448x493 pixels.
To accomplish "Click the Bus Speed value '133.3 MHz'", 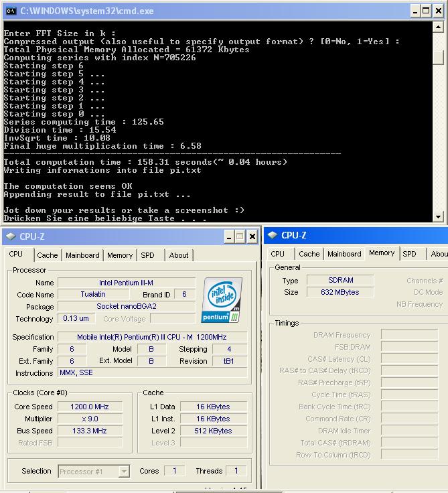I will point(90,431).
